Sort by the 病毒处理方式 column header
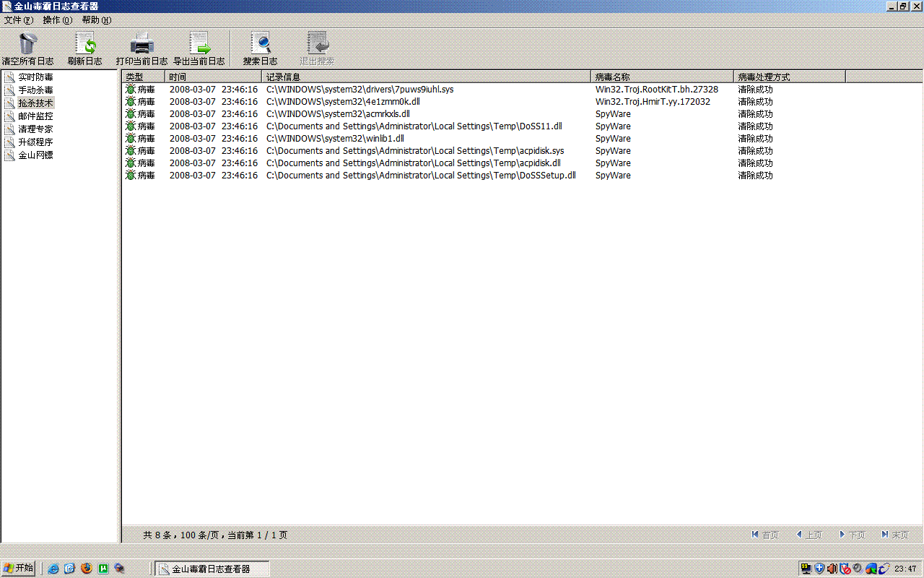 pos(790,77)
